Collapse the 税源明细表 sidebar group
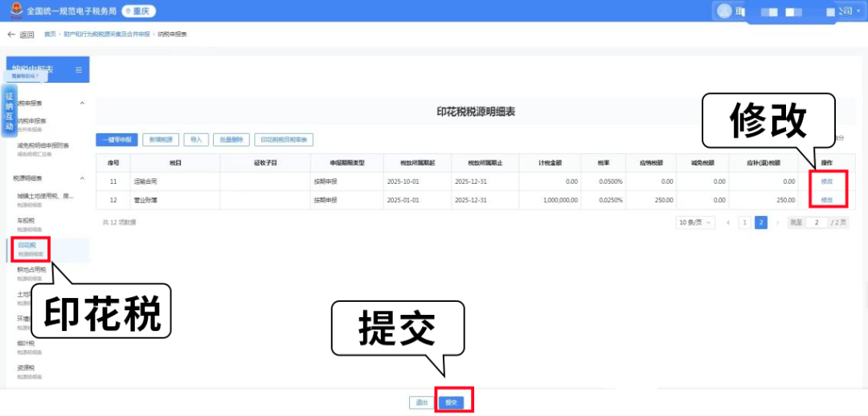 [x=82, y=177]
